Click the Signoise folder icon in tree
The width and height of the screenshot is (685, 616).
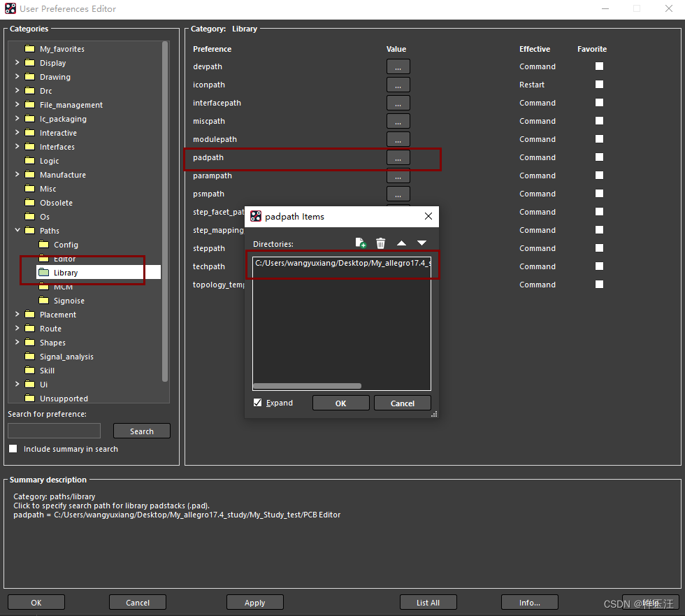tap(43, 301)
